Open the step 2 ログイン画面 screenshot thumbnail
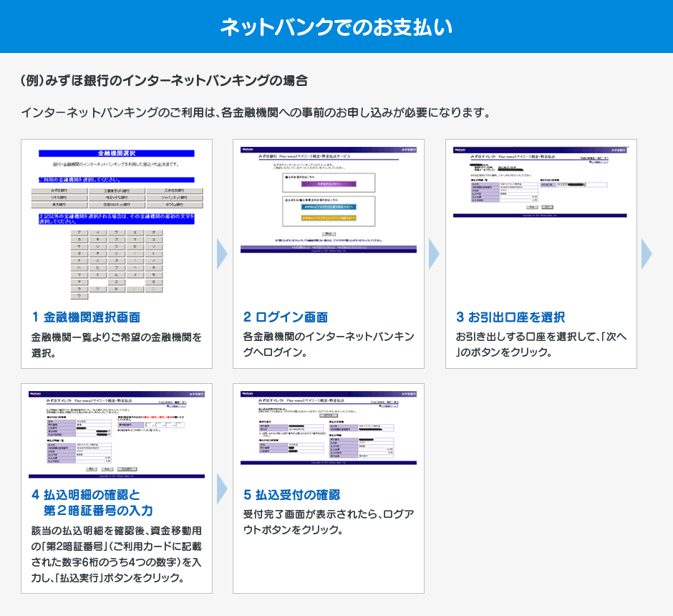 pyautogui.click(x=329, y=200)
